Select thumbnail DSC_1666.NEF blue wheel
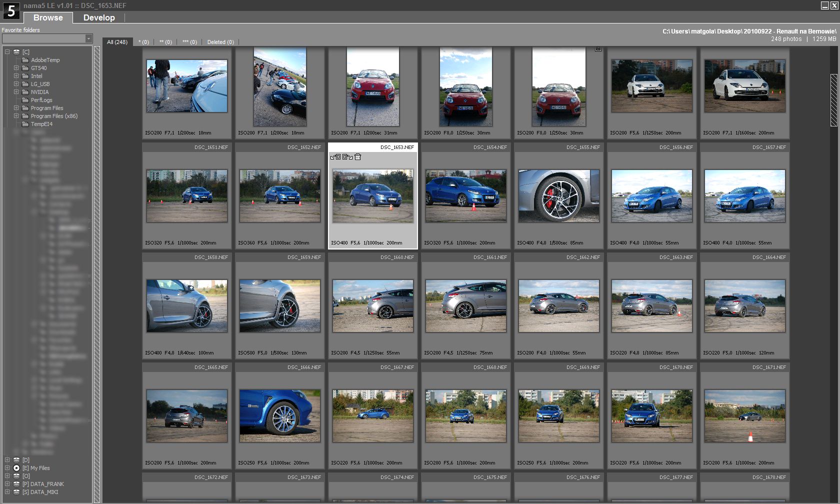 (280, 415)
